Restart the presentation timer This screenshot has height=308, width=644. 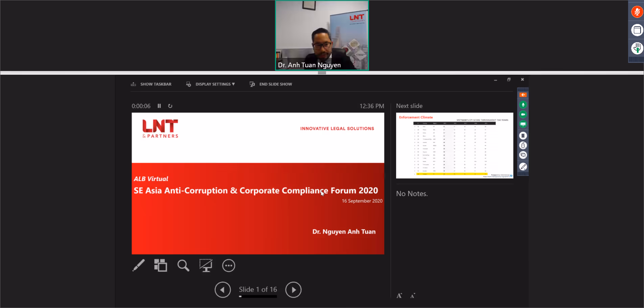click(x=170, y=106)
